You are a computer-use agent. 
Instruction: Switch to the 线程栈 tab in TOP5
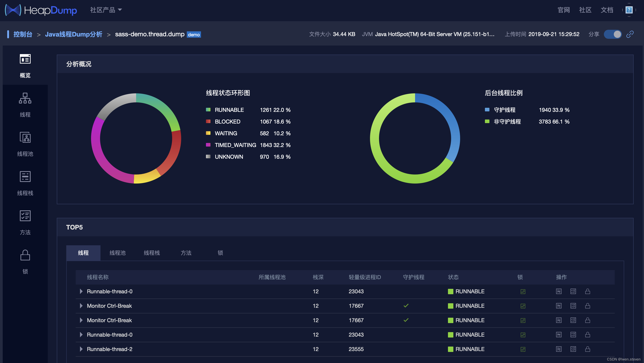[152, 253]
